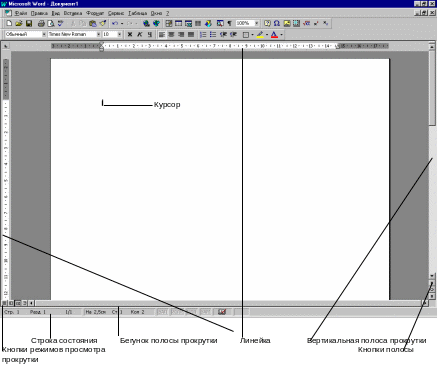Decrease paragraph indent
The width and height of the screenshot is (444, 373).
[x=223, y=34]
